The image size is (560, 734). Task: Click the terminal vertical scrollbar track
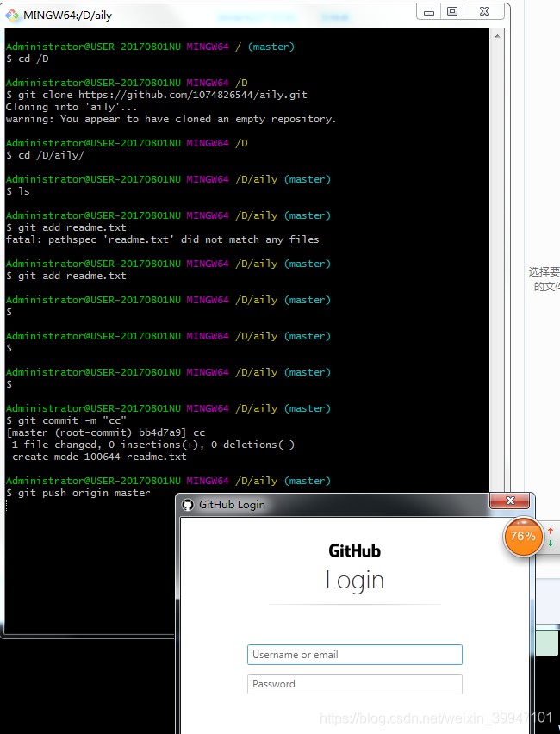[497, 267]
